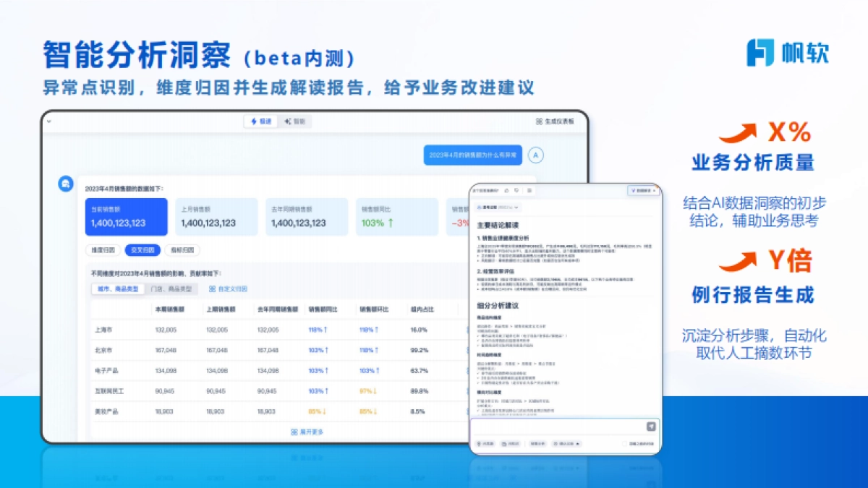Click the thumbs-down icon on the report panel
This screenshot has width=868, height=488.
pyautogui.click(x=516, y=191)
